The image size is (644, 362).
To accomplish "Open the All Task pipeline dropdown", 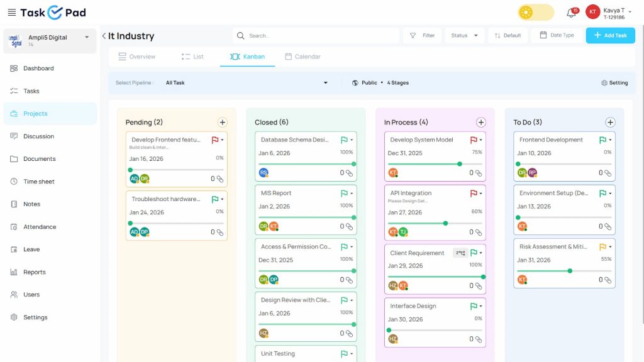I will tap(247, 83).
